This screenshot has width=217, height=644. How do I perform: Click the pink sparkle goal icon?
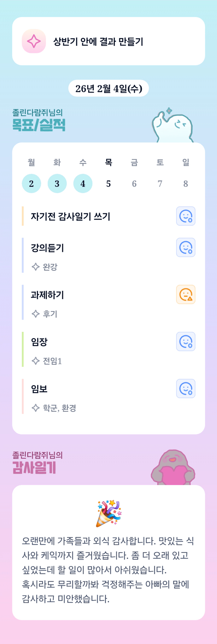[x=34, y=41]
